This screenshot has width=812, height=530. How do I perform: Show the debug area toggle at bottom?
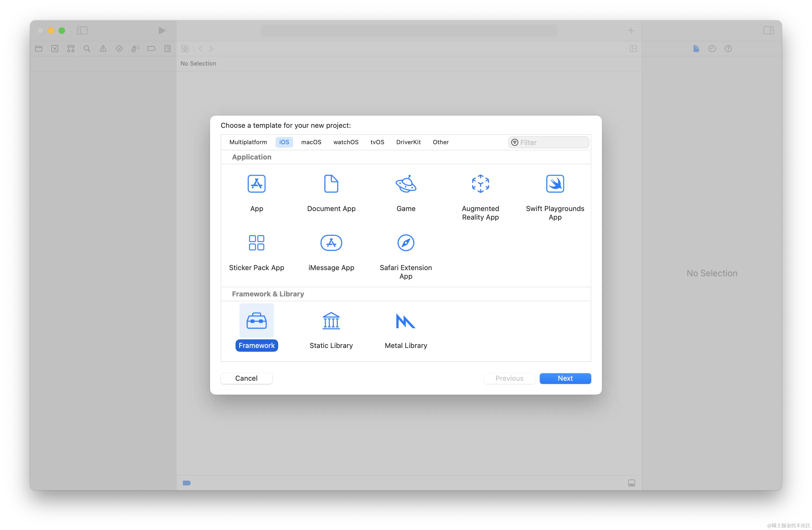[x=631, y=483]
